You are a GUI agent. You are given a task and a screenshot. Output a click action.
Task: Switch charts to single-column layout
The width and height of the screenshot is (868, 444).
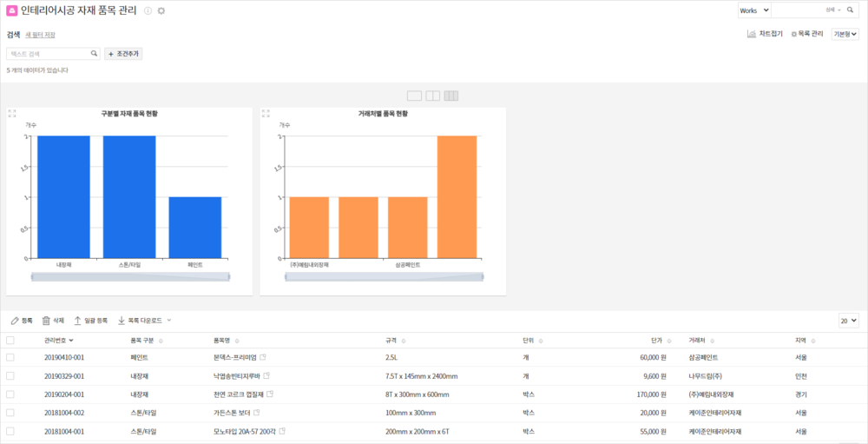(414, 96)
